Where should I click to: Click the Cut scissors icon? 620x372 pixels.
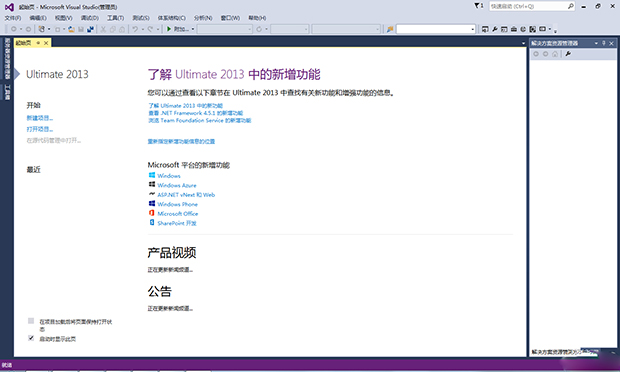pyautogui.click(x=103, y=29)
